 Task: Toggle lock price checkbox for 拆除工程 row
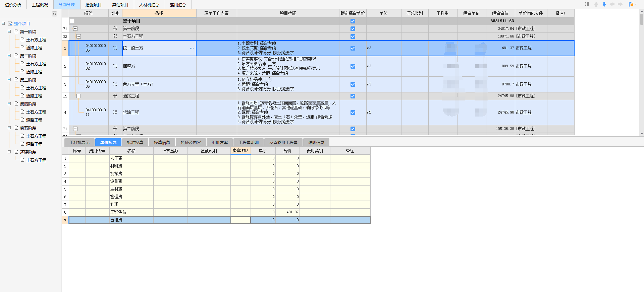(353, 113)
